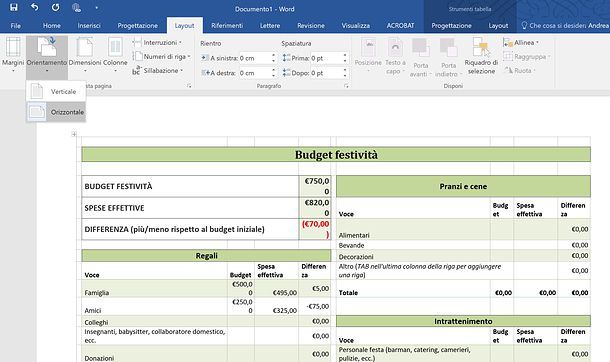
Task: Click the Raggruppa button
Action: point(527,56)
